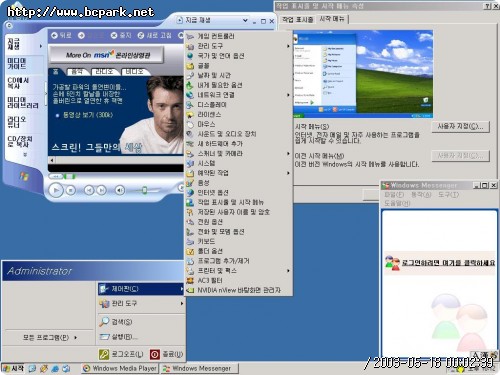Image resolution: width=500 pixels, height=375 pixels.
Task: Click 로그오프(L) in the Start menu
Action: 122,354
